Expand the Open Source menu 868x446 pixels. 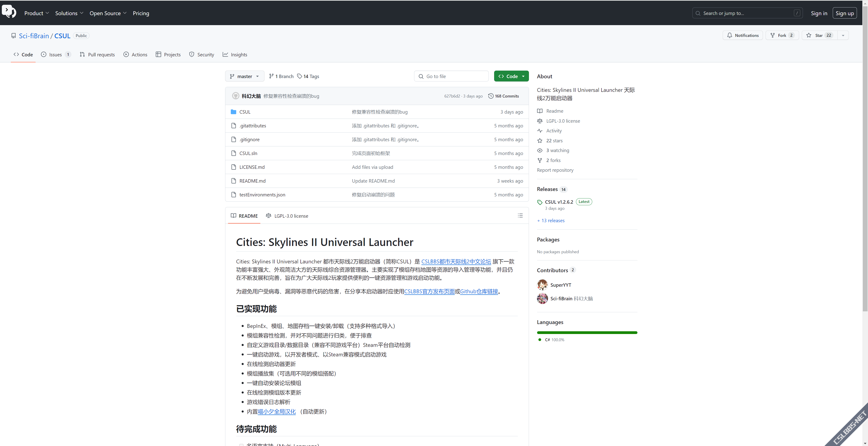click(x=108, y=13)
